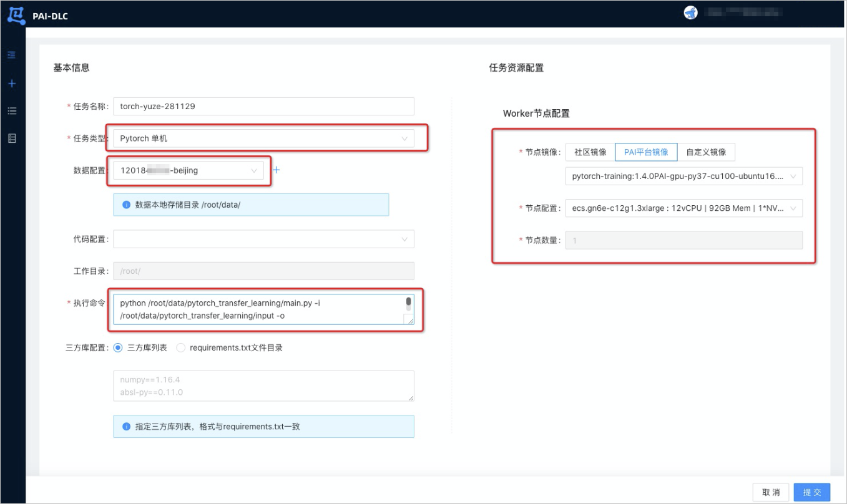Viewport: 847px width, 504px height.
Task: Open the create task plus sidebar icon
Action: 12,84
